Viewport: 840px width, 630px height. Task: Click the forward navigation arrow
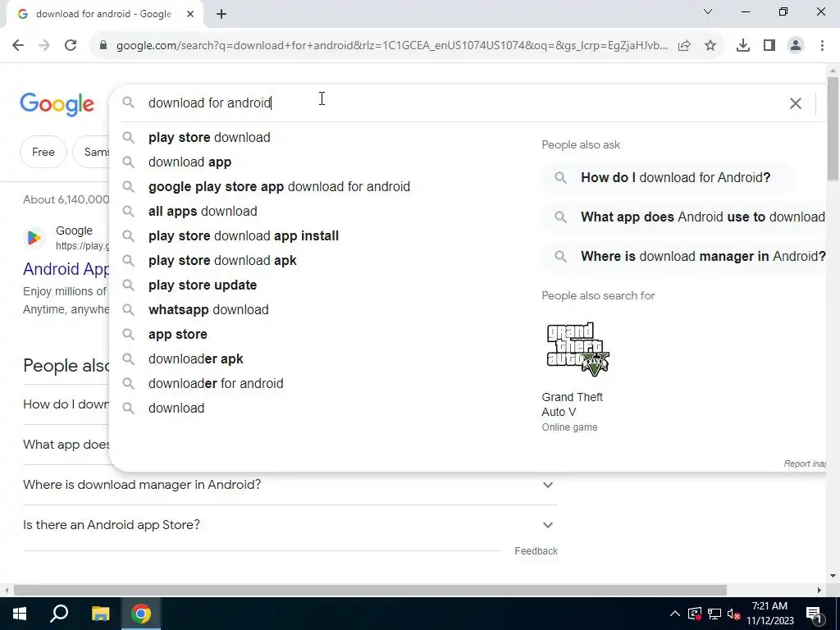tap(44, 46)
